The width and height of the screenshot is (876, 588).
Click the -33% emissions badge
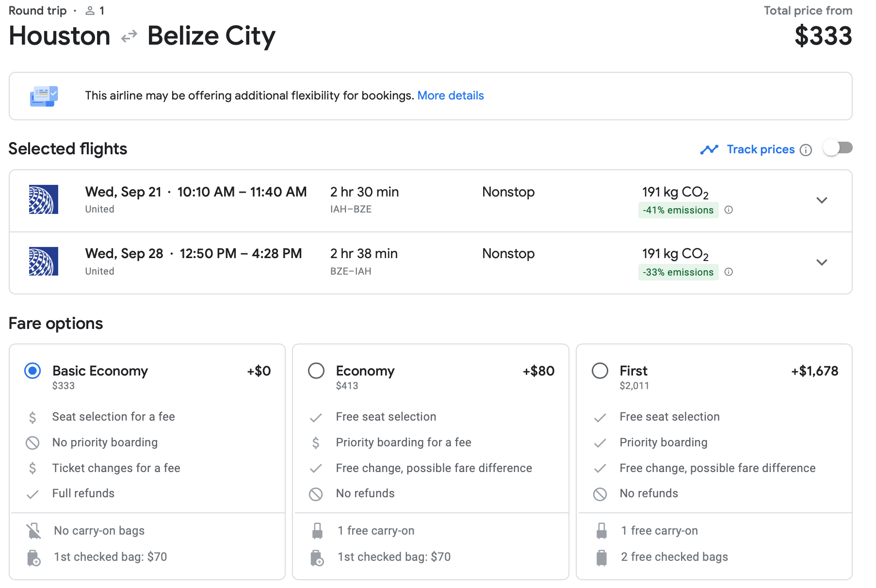point(678,272)
